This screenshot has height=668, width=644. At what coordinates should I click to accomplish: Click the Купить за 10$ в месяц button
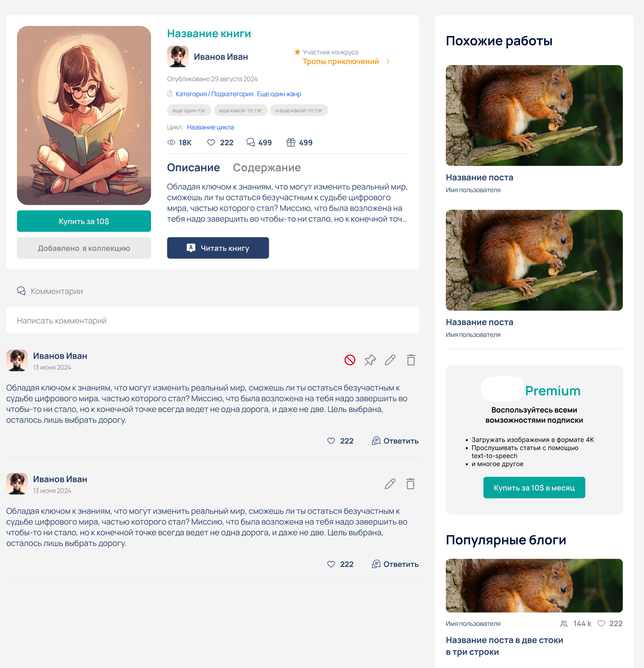point(534,488)
